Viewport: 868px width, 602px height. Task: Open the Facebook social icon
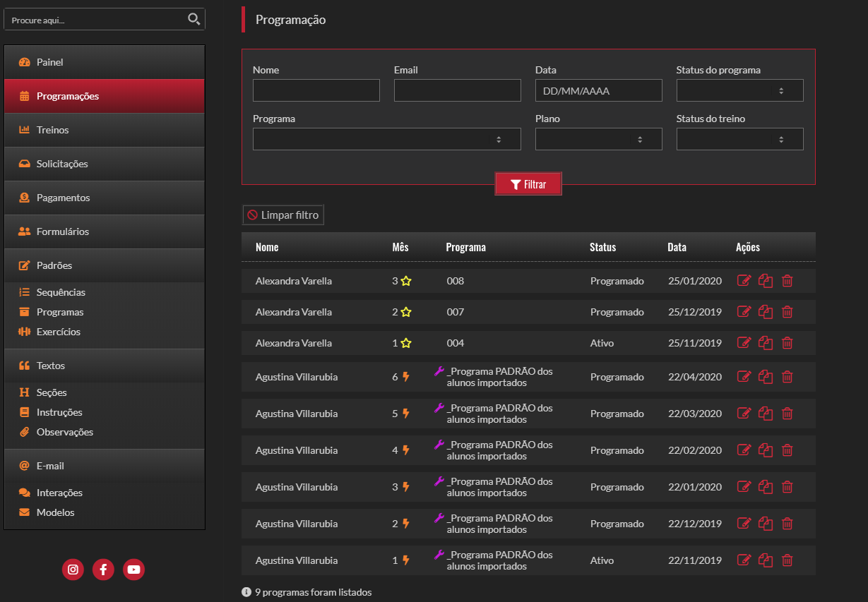point(103,570)
